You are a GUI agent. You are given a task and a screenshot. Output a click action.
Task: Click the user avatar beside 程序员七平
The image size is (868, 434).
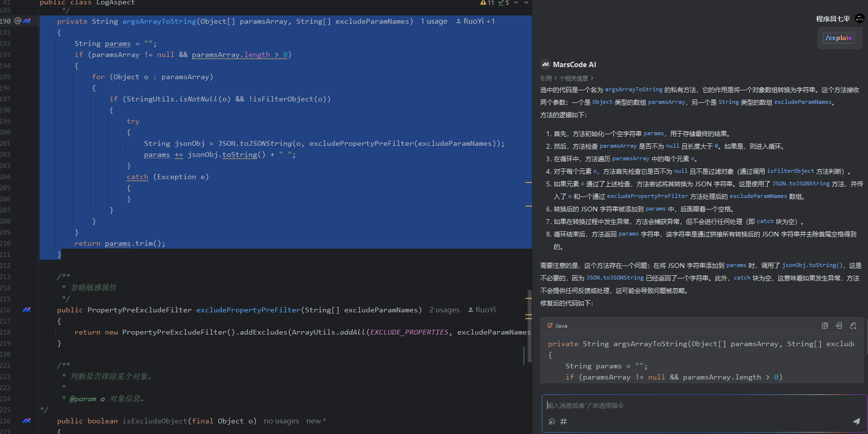click(859, 19)
